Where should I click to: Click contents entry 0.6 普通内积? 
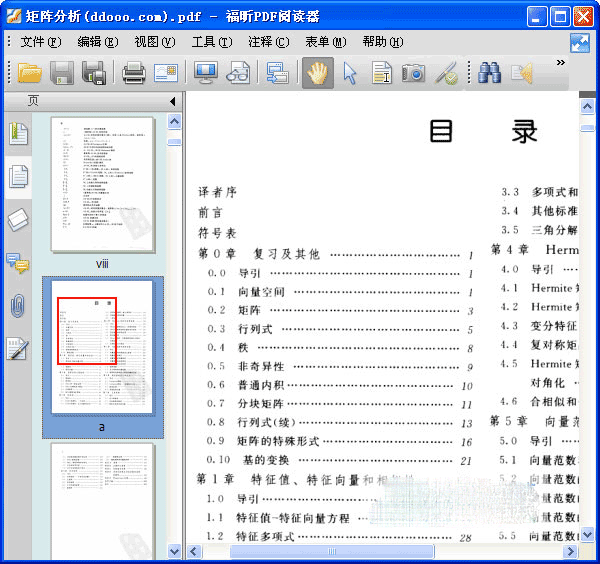click(341, 385)
